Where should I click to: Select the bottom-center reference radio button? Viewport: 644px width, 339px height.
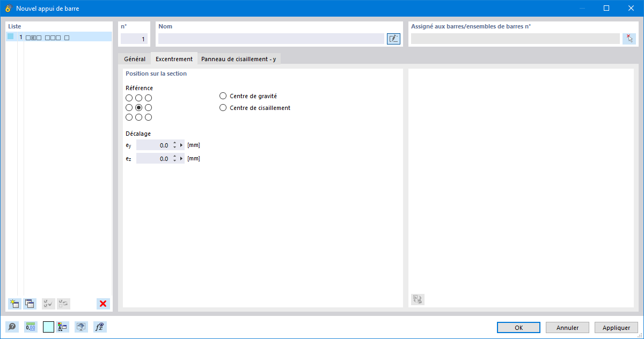(138, 117)
